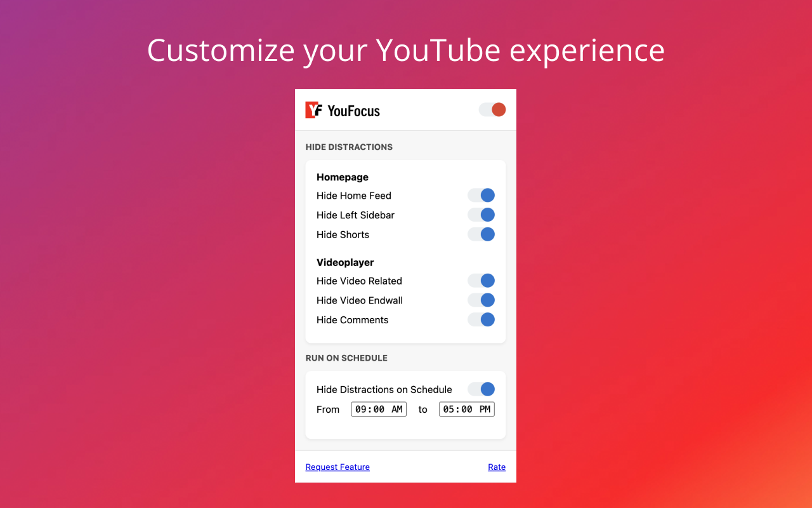This screenshot has height=508, width=812.
Task: Click the HIDE DISTRACTIONS section heading
Action: [x=349, y=147]
